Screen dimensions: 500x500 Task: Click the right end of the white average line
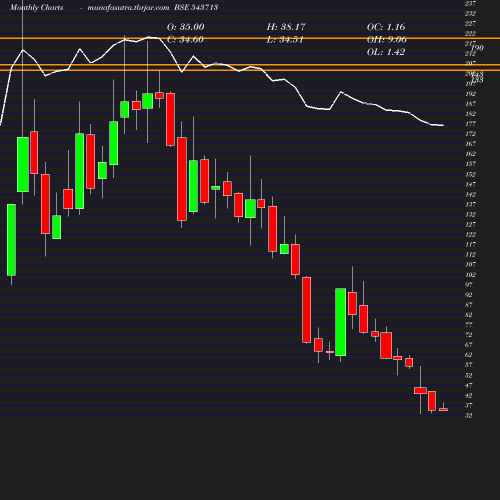[x=442, y=125]
